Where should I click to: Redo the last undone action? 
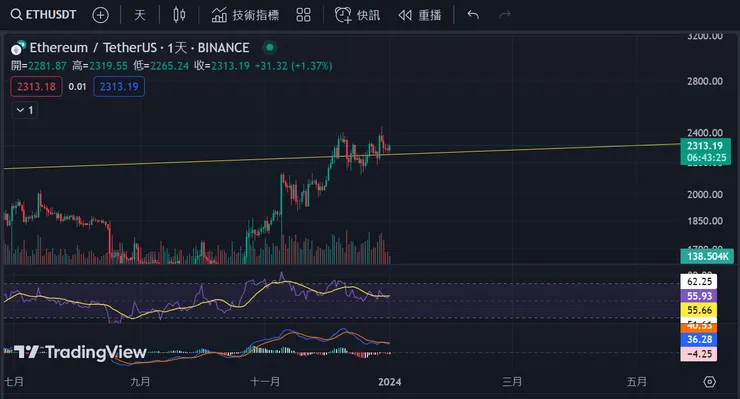pyautogui.click(x=505, y=15)
